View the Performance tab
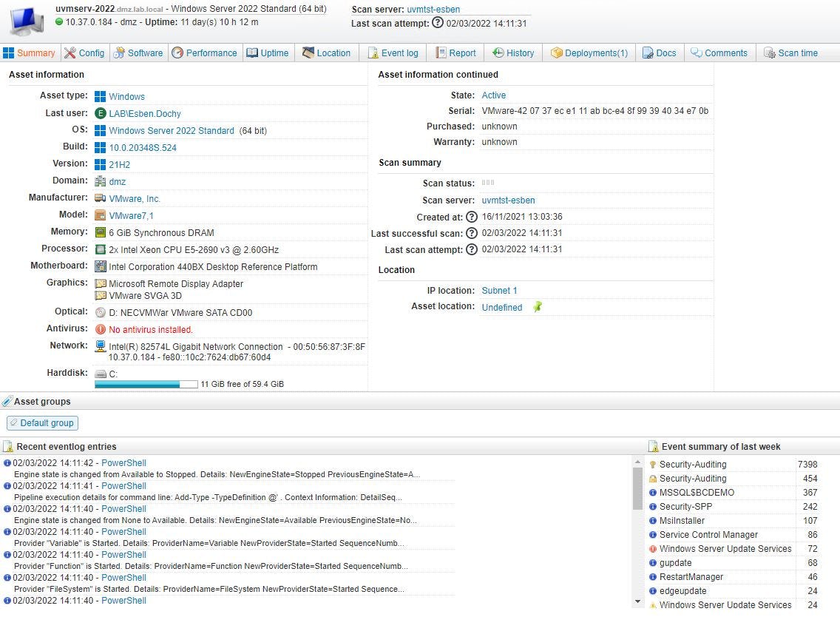The image size is (840, 617). [205, 53]
